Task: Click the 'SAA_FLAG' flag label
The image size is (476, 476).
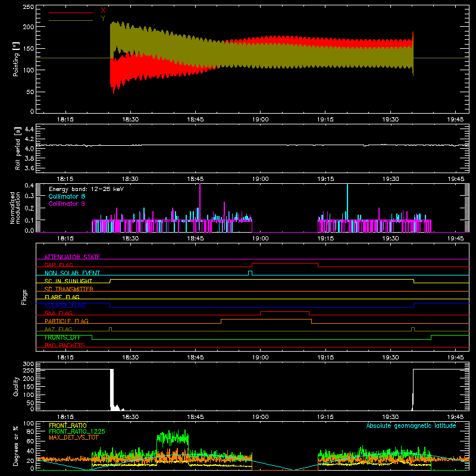Action: pyautogui.click(x=58, y=313)
